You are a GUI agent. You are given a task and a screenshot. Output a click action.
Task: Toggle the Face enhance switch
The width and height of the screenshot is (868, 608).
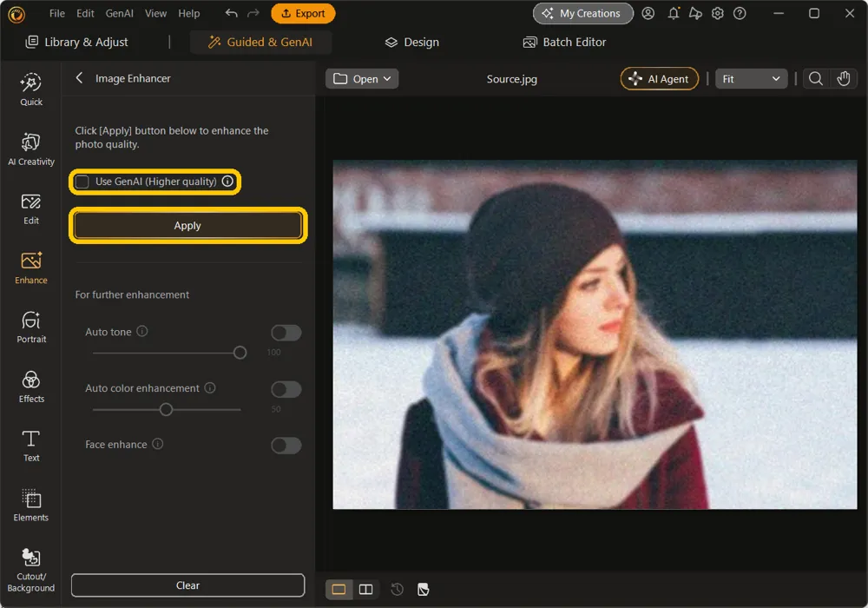pos(286,446)
